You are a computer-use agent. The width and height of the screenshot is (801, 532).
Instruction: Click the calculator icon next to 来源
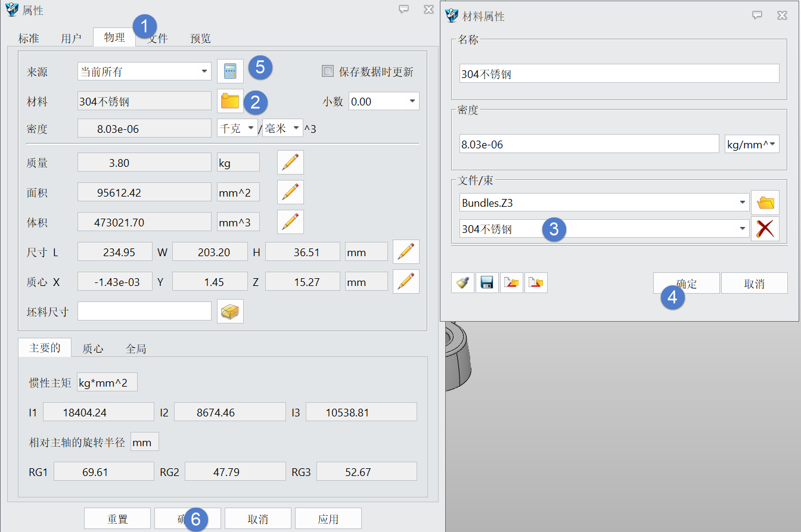point(230,71)
